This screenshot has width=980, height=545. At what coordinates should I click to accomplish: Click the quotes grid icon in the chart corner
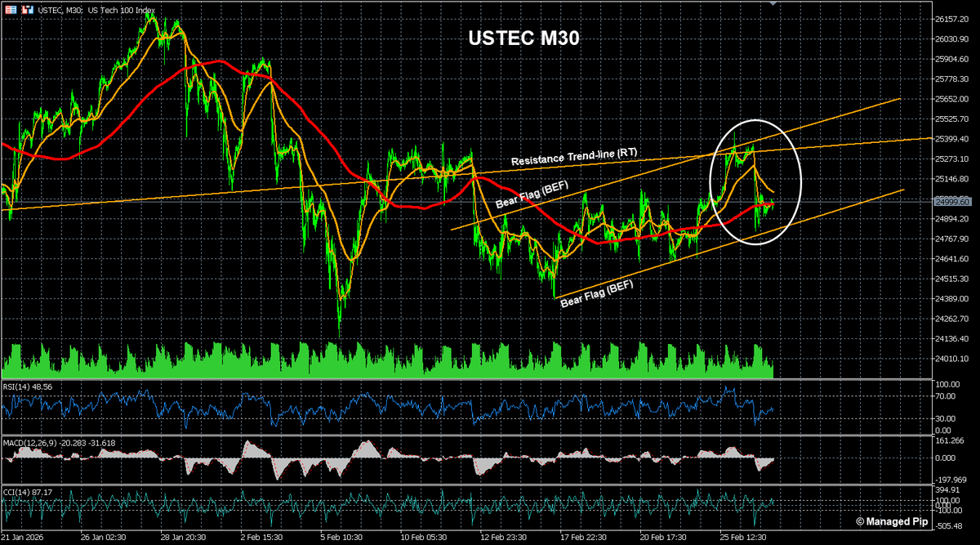click(11, 9)
